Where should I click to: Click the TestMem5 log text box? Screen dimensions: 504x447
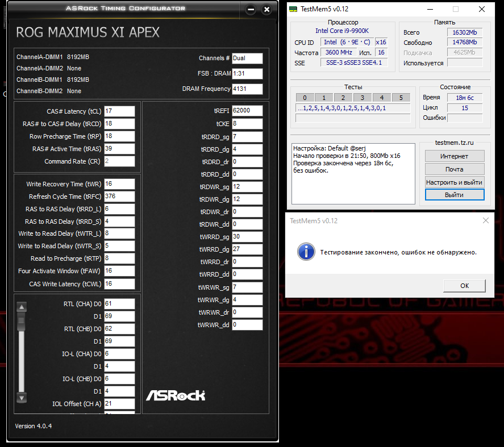[353, 174]
